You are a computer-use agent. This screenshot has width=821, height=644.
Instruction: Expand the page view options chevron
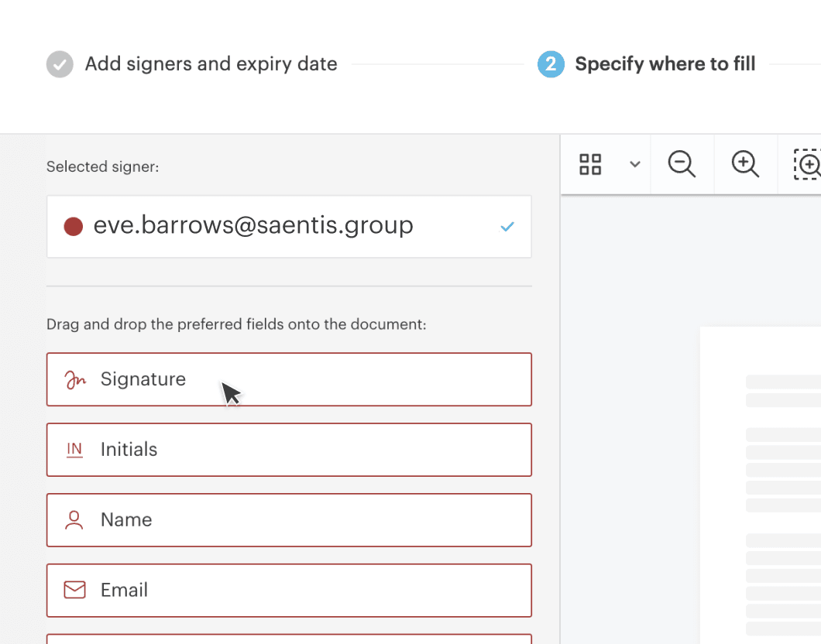pos(635,164)
